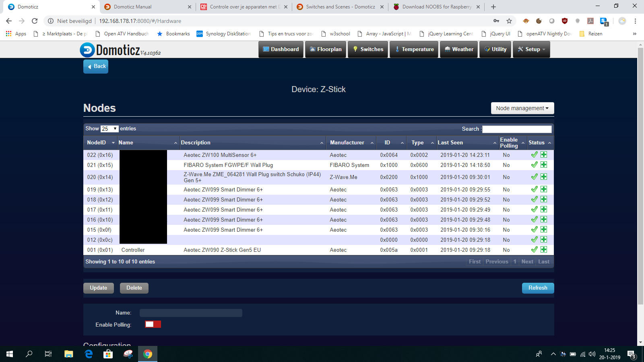The image size is (644, 362).
Task: Sort table by Last Seen column
Action: (467, 143)
